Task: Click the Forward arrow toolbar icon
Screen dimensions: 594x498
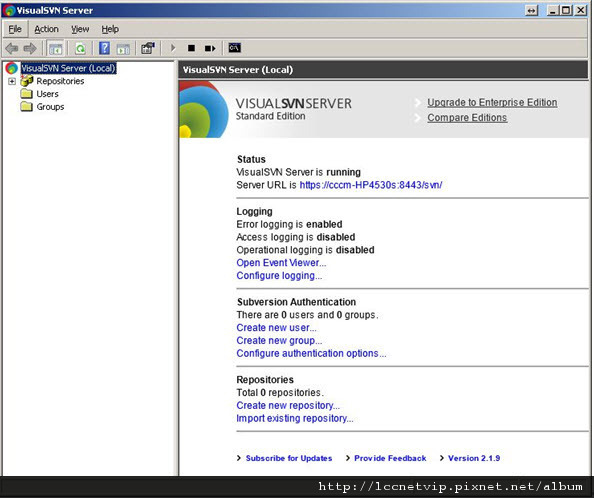Action: 30,48
